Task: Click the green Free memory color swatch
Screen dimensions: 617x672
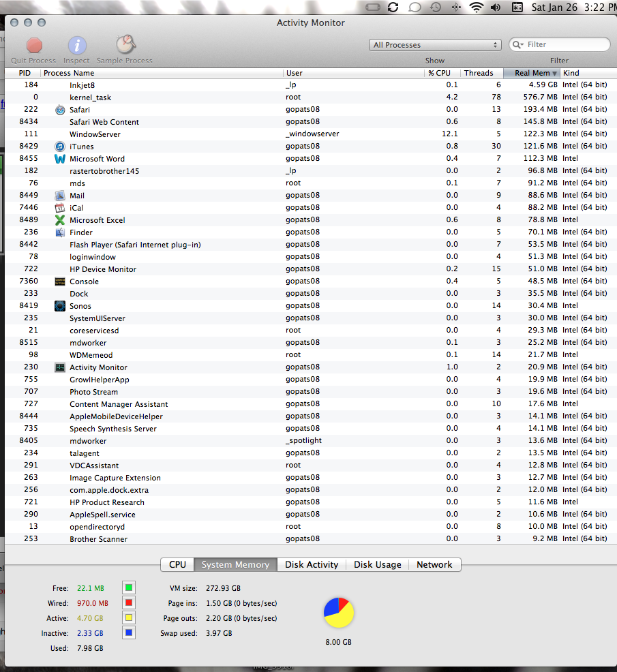Action: click(129, 587)
